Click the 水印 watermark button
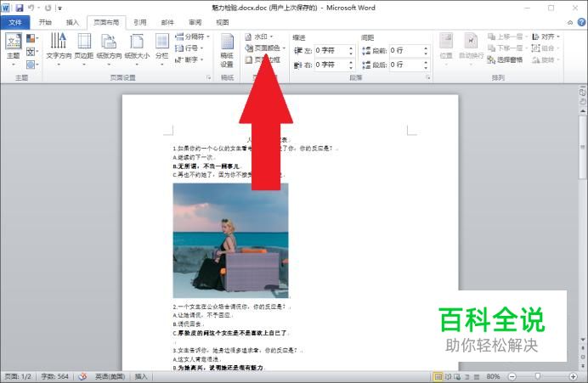This screenshot has height=383, width=588. (259, 37)
